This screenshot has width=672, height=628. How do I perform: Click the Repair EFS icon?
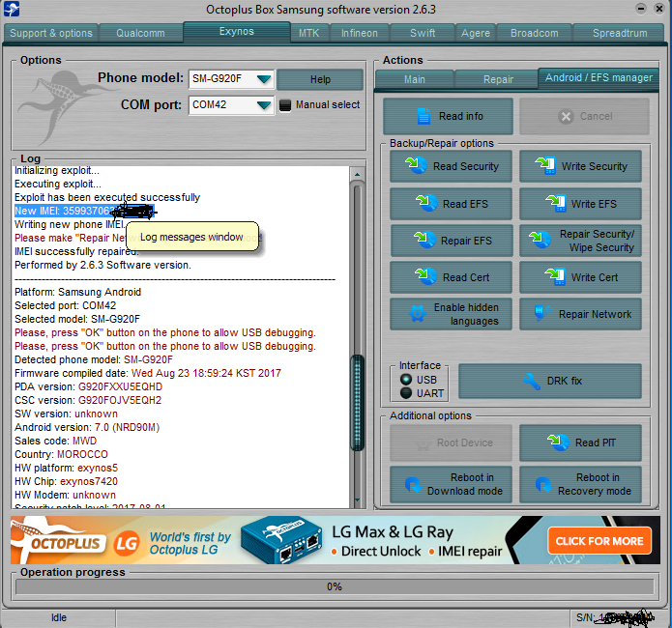click(424, 240)
